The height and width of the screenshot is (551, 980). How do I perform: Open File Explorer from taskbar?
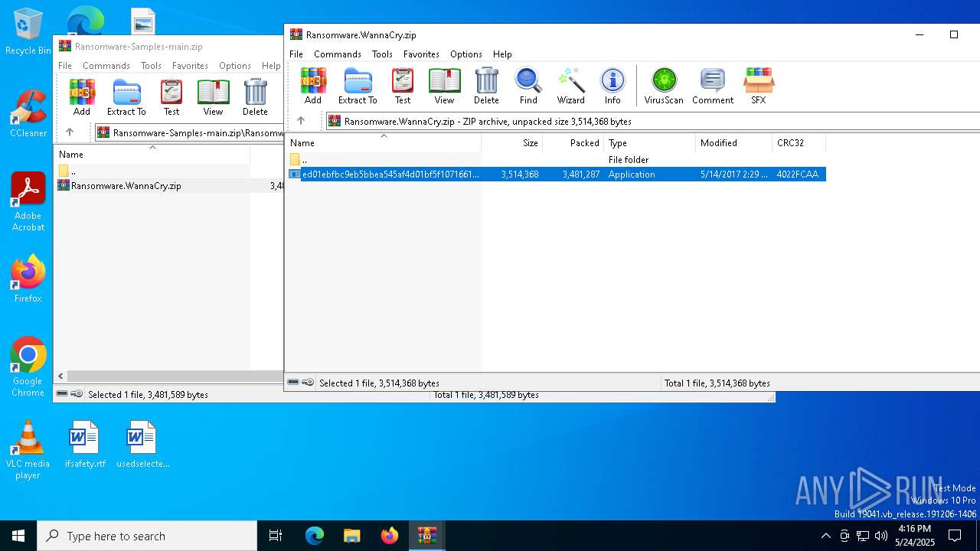pos(352,536)
